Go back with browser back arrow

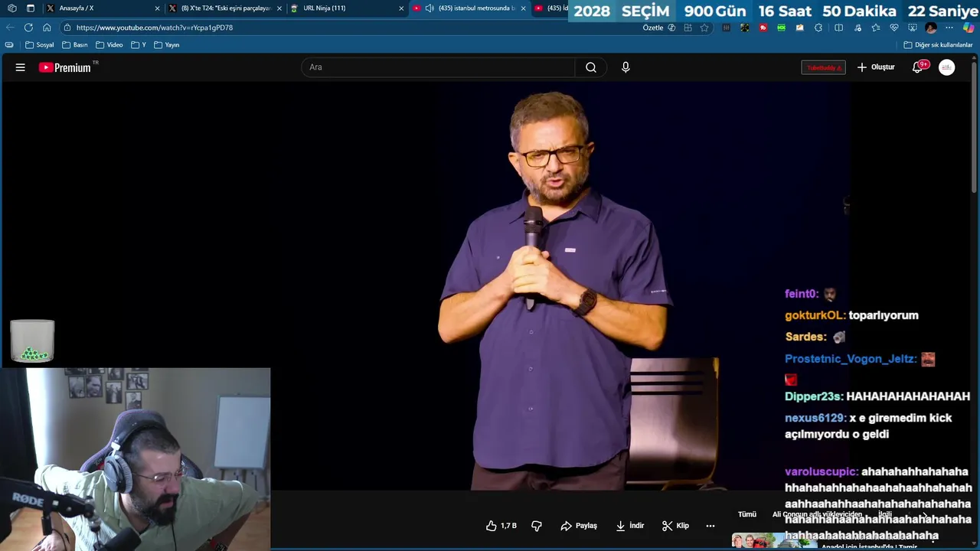pyautogui.click(x=10, y=28)
